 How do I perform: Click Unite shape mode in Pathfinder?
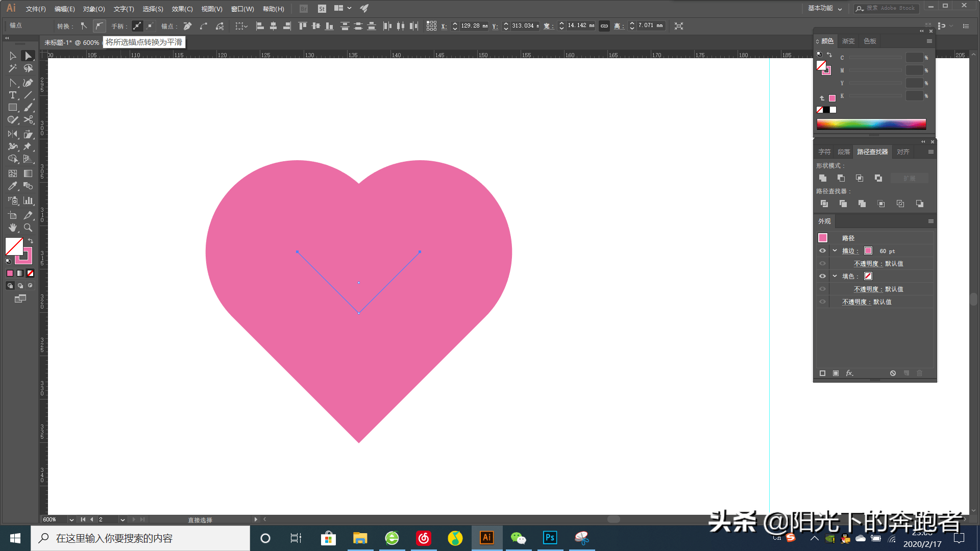click(823, 178)
